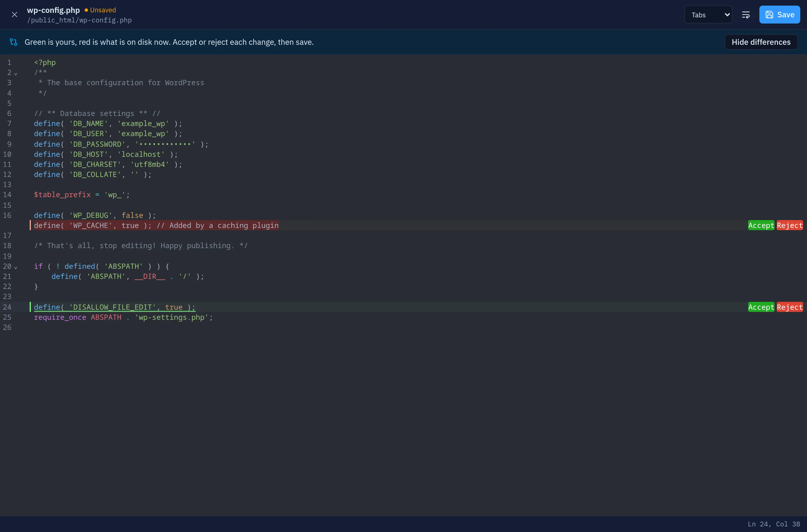
Task: Click the DB_CHARSET 'utf8mb4' line
Action: point(108,164)
